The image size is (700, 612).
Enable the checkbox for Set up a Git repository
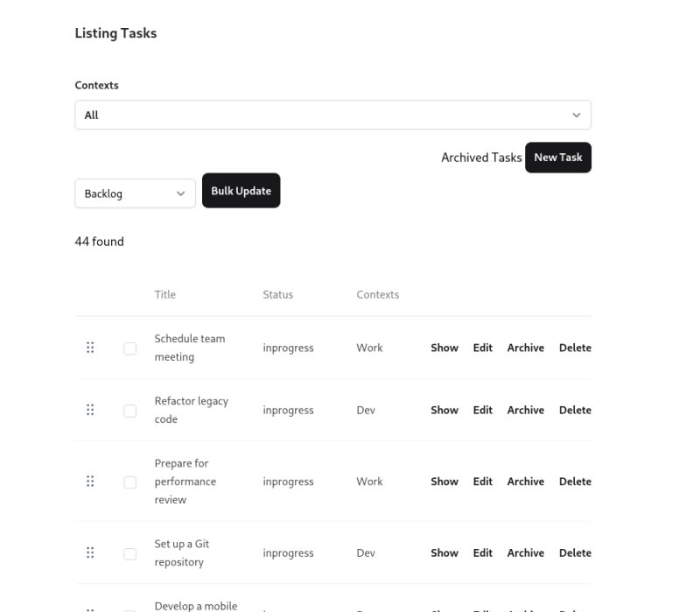129,553
